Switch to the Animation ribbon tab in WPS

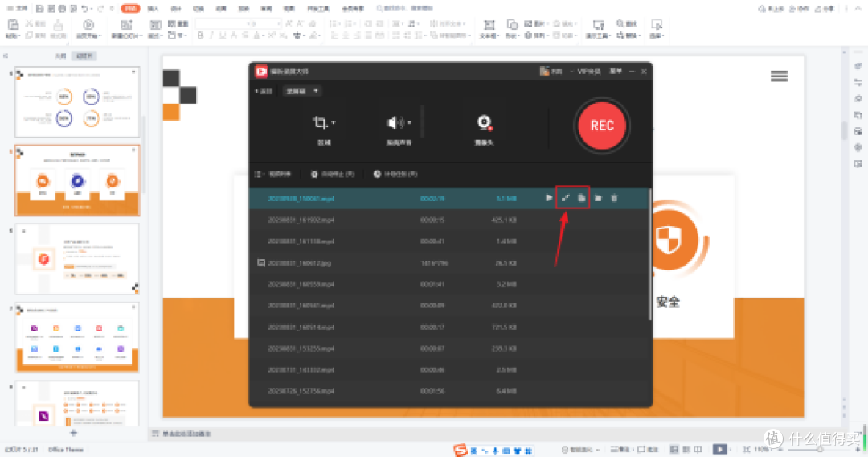[x=221, y=9]
